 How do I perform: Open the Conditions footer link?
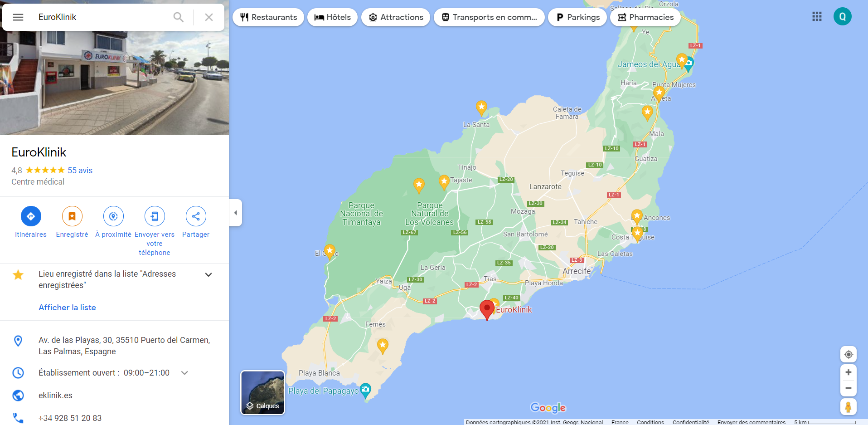tap(650, 422)
